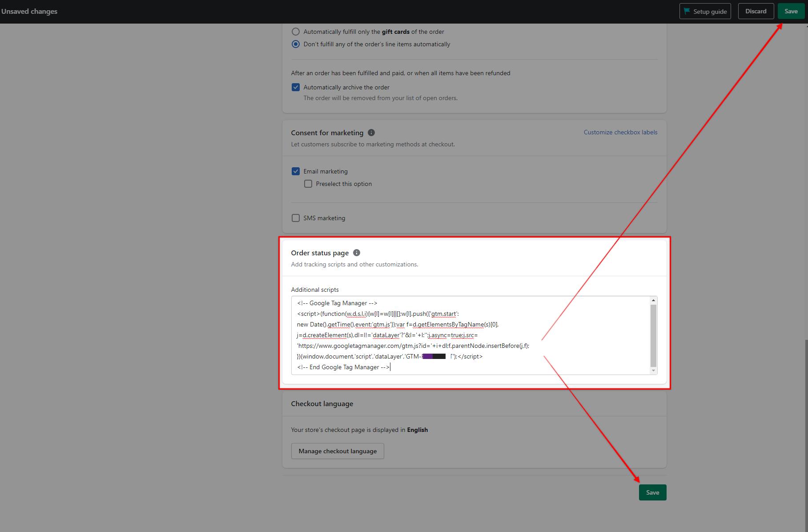The image size is (808, 532).
Task: Click the scripts box scroll-down arrow
Action: [x=653, y=371]
